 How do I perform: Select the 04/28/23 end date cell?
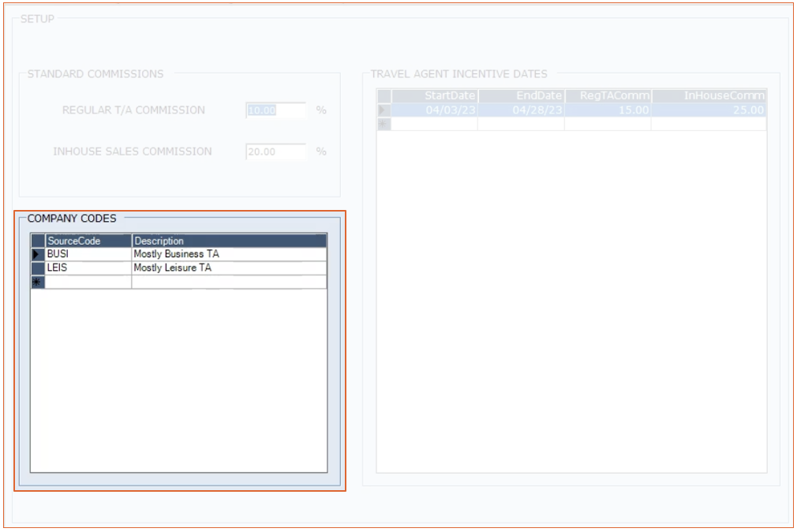tap(521, 111)
